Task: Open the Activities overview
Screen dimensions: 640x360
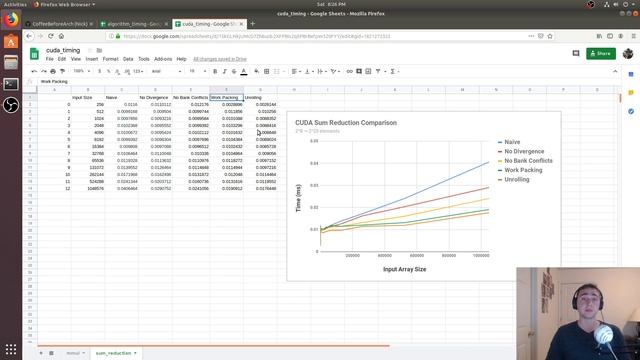Action: (x=15, y=4)
